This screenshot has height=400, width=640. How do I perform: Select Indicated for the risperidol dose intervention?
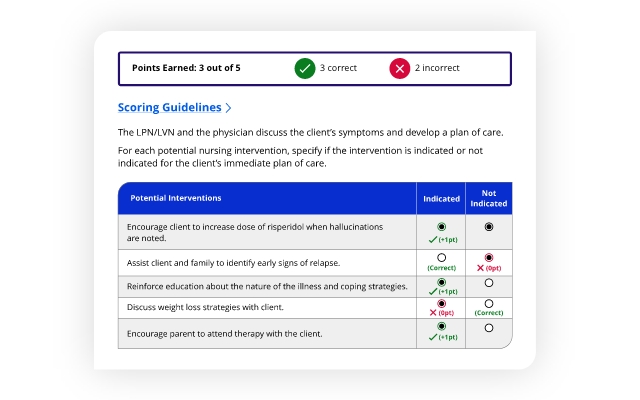click(x=441, y=227)
